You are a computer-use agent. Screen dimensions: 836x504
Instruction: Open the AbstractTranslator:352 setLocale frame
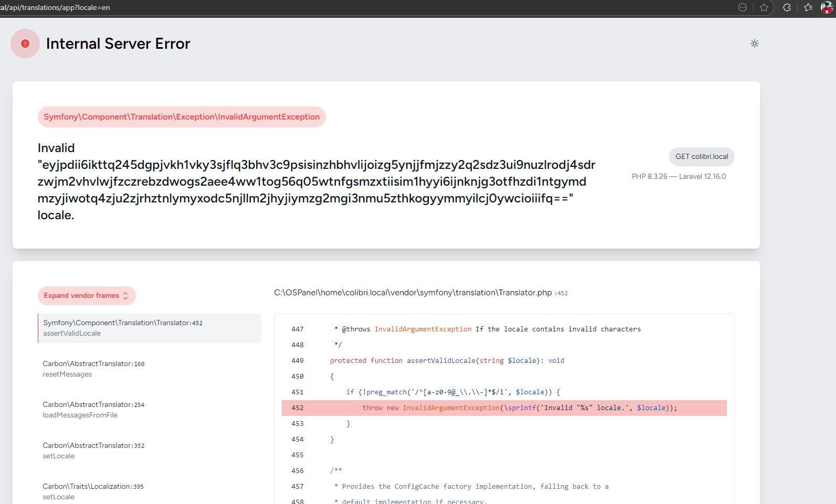pyautogui.click(x=150, y=451)
